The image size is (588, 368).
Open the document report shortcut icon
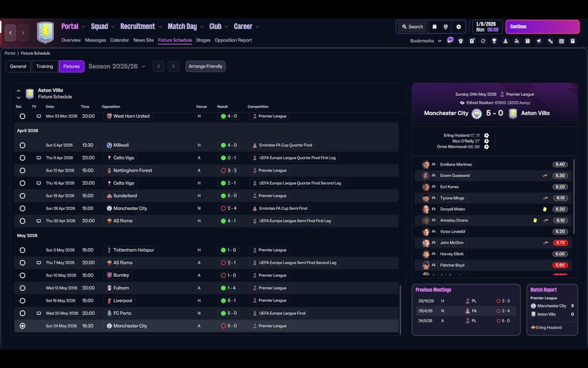(528, 41)
